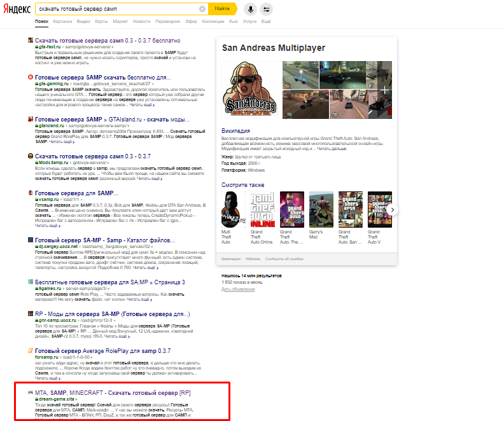This screenshot has height=421, width=504.
Task: Open the Yandex logo home link
Action: tap(17, 9)
